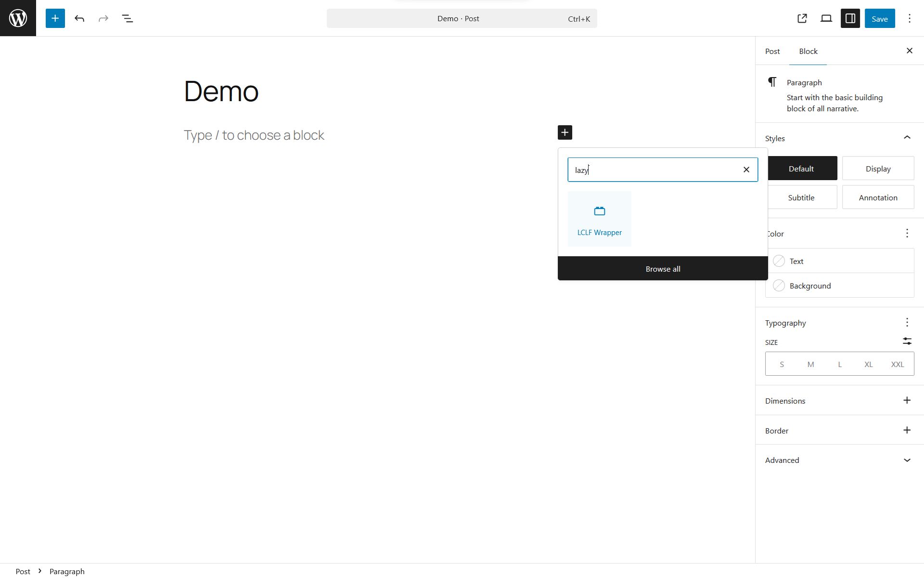The width and height of the screenshot is (924, 578).
Task: Click the Browse all button
Action: click(663, 269)
